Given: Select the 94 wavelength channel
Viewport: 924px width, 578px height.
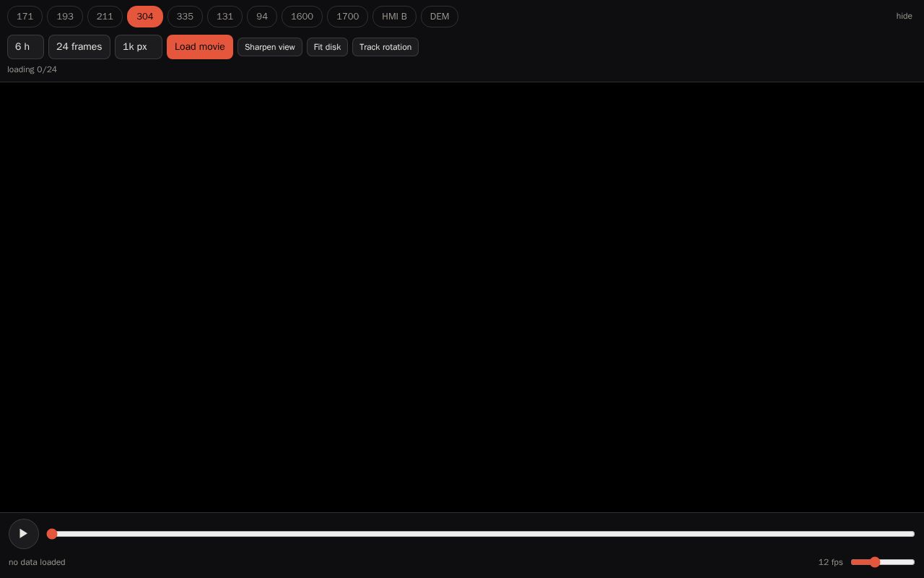Looking at the screenshot, I should coord(262,17).
